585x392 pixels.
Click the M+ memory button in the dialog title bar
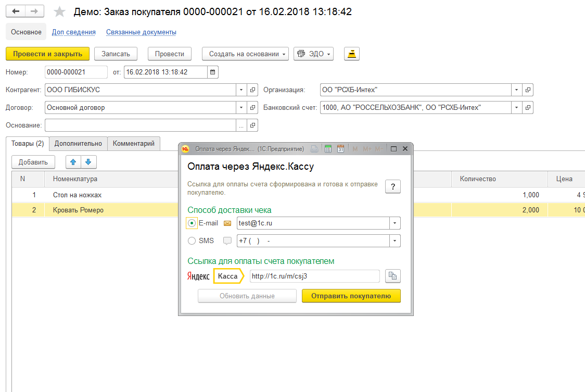click(x=367, y=149)
